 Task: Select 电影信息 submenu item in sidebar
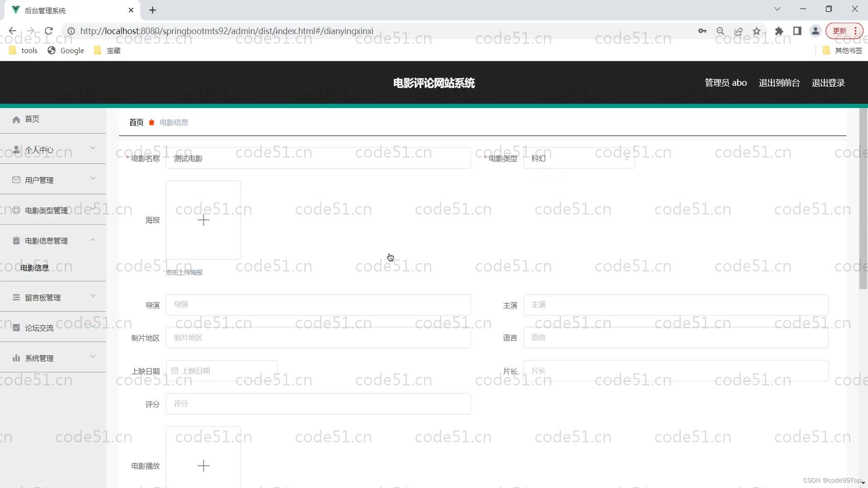tap(35, 267)
